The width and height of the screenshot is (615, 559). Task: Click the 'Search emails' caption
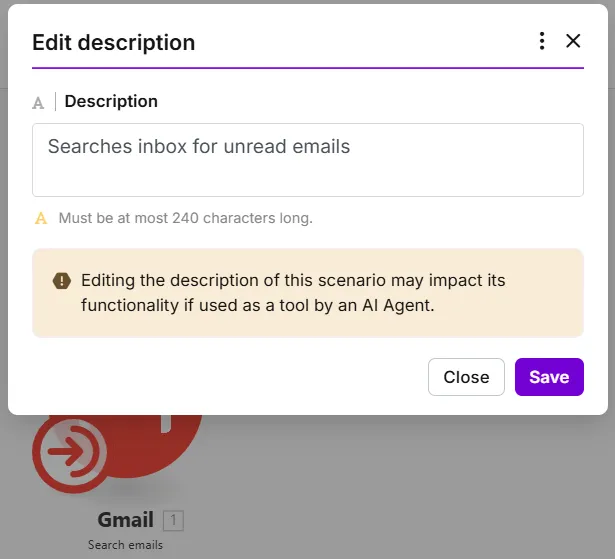click(x=125, y=545)
